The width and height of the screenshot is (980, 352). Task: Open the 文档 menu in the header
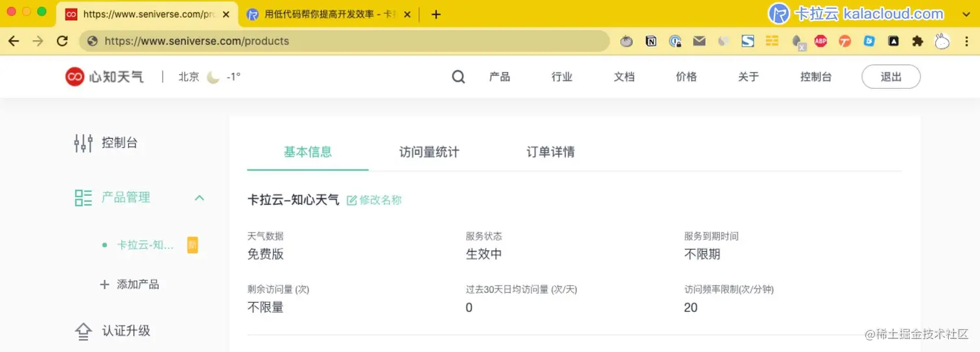(x=624, y=77)
